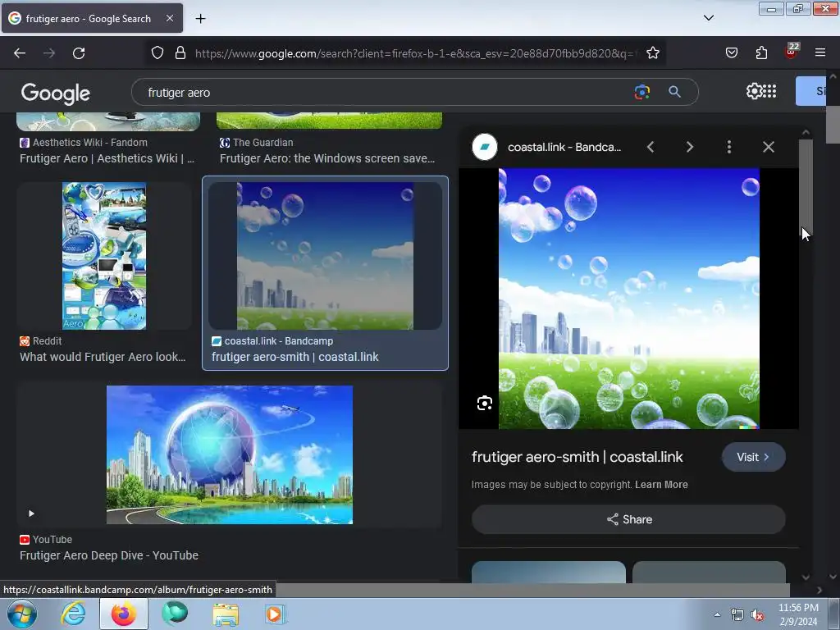840x630 pixels.
Task: Click the preview panel scroll up arrow
Action: tap(806, 132)
